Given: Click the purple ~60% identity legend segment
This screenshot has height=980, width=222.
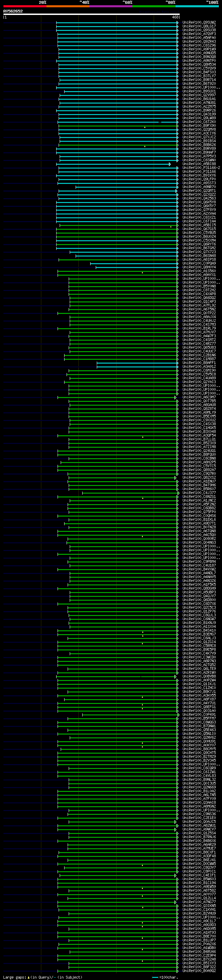Looking at the screenshot, I should click(111, 6).
